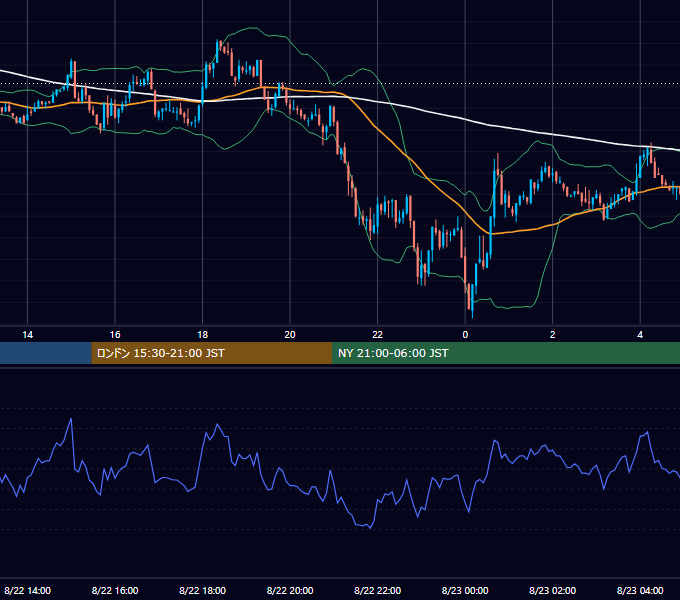Click the 16 hour label on price chart axis

tap(115, 335)
